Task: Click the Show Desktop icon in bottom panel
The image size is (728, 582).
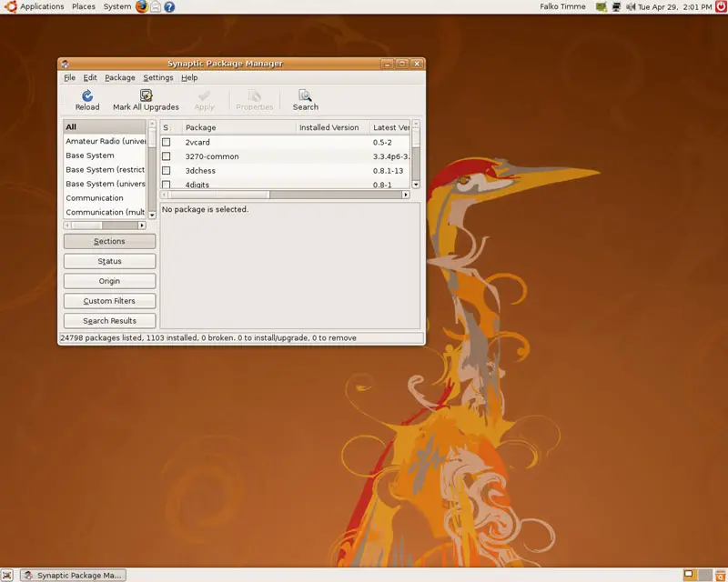Action: pyautogui.click(x=7, y=575)
